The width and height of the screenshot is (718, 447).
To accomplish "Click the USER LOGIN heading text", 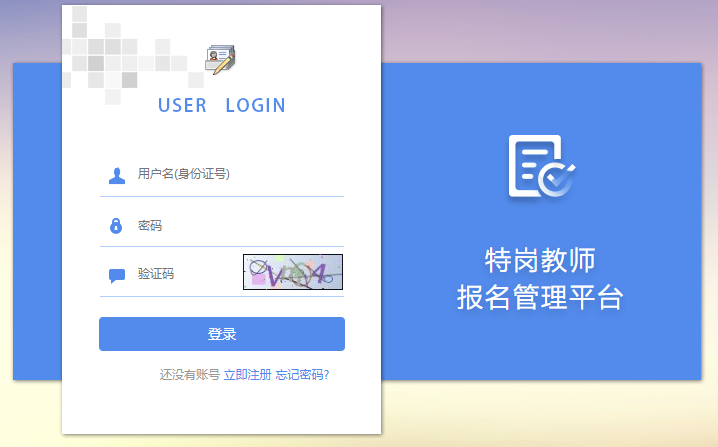I will [222, 105].
